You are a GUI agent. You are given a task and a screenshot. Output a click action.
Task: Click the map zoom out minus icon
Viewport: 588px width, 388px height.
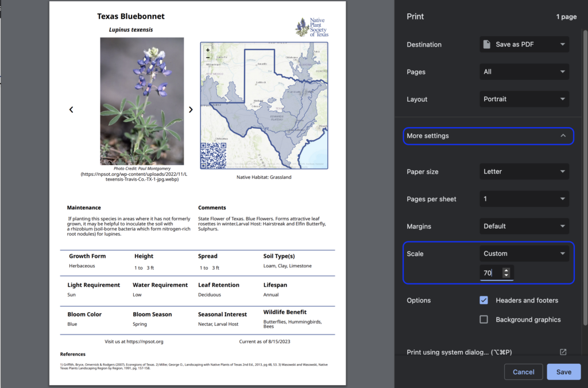(x=207, y=58)
